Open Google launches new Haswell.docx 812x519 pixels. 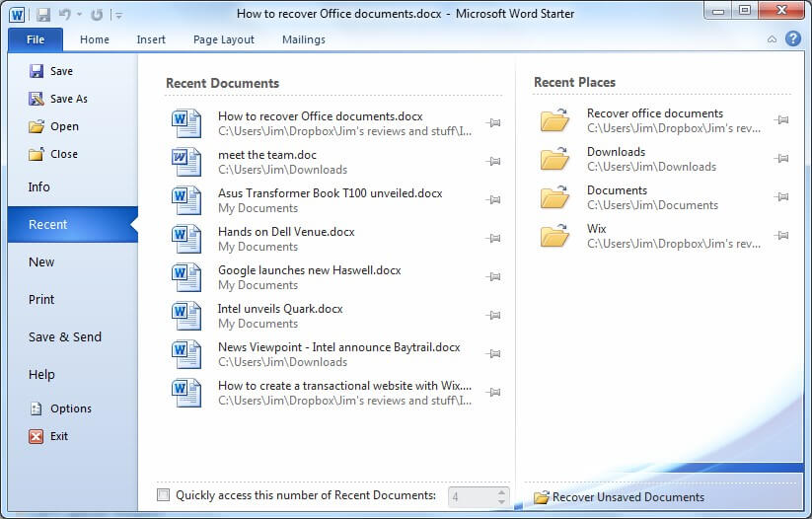point(335,277)
